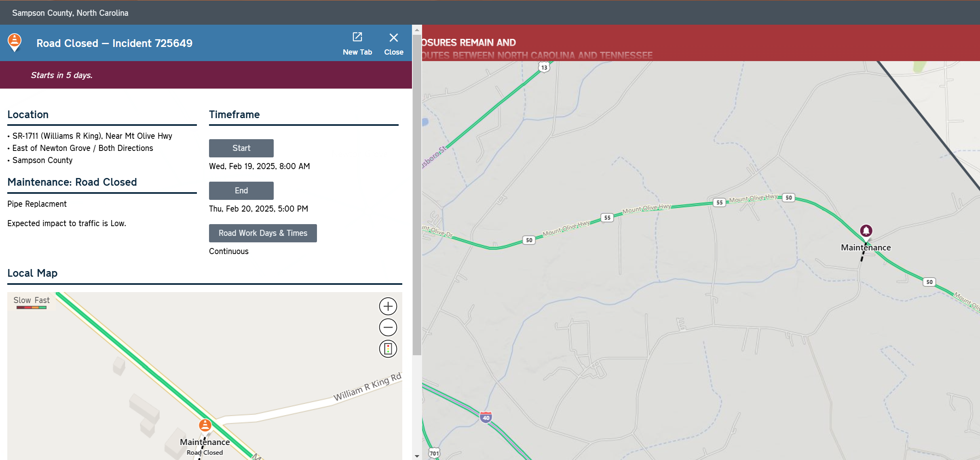The image size is (980, 460).
Task: Click the Road Work Days & Times button
Action: click(263, 233)
